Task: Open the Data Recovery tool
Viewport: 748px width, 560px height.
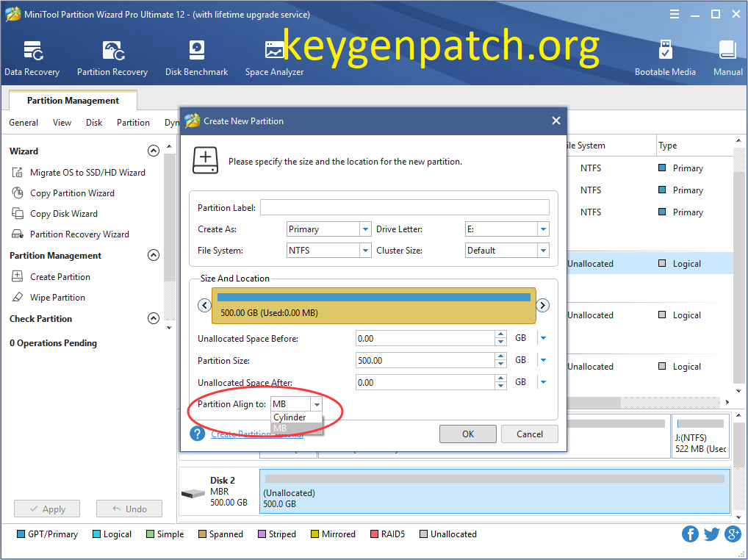Action: click(32, 58)
